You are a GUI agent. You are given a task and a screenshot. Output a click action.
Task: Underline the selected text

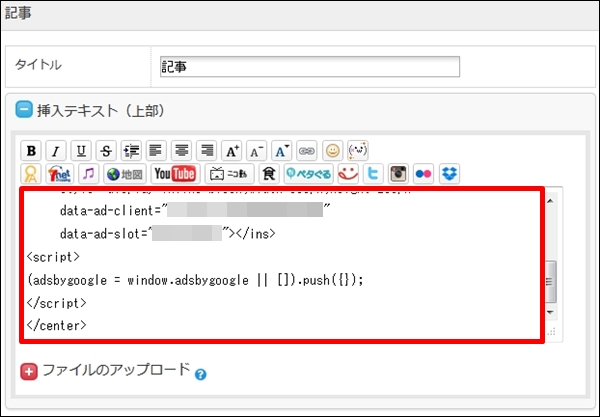point(81,151)
